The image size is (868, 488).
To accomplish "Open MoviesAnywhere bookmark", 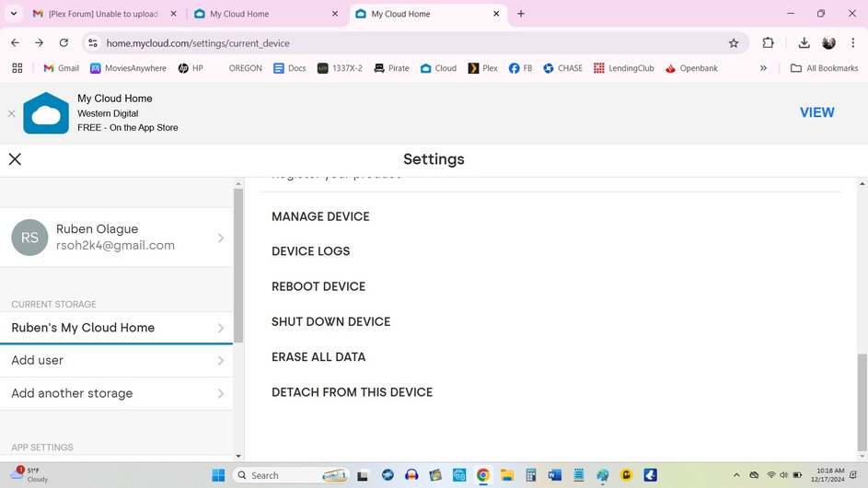I will click(x=128, y=68).
